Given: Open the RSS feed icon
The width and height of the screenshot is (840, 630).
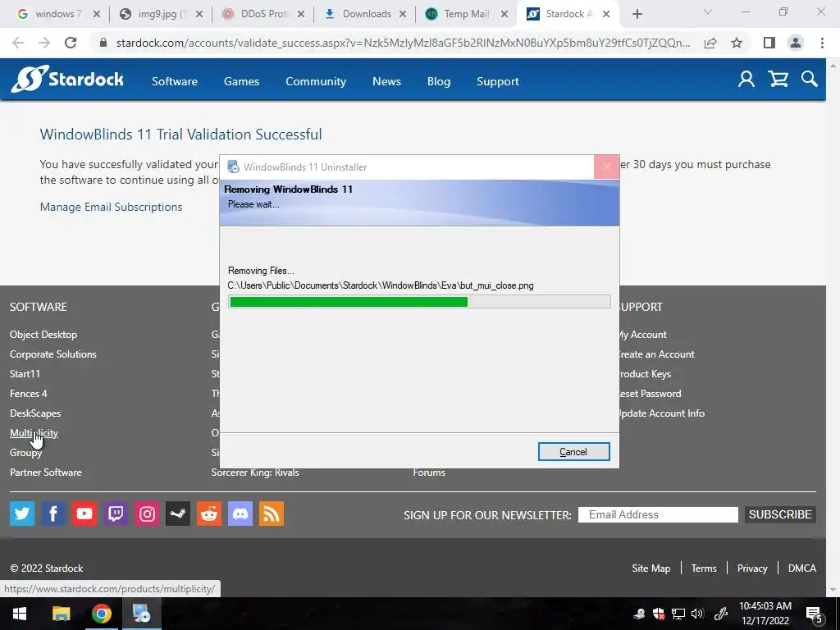Looking at the screenshot, I should pos(272,514).
